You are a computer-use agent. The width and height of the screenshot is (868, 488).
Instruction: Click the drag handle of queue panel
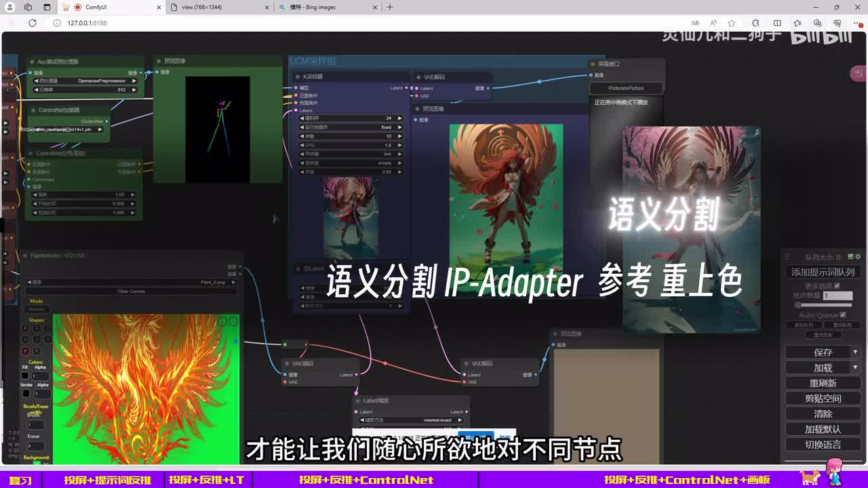[x=788, y=257]
